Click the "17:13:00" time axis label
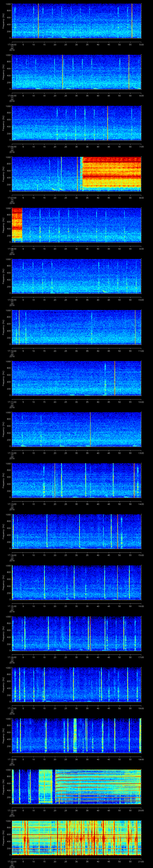Viewport: 153px width, 868px height. pos(12,504)
